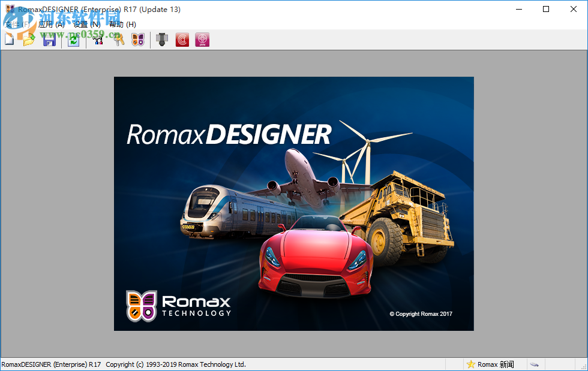Create a new file using toolbar icon
The height and width of the screenshot is (371, 588).
8,39
